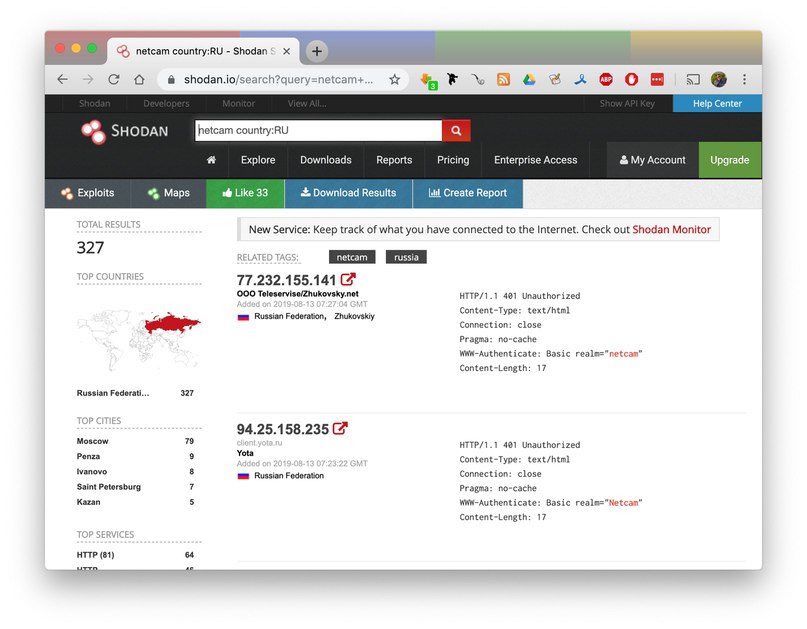This screenshot has width=807, height=629.
Task: Open external link icon for 77.232.155.141
Action: point(348,279)
